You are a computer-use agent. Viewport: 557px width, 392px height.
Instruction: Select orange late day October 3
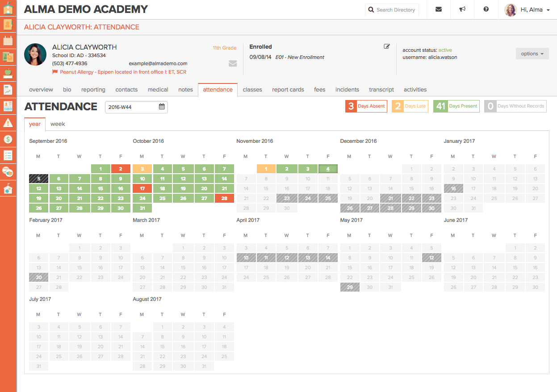(x=142, y=169)
